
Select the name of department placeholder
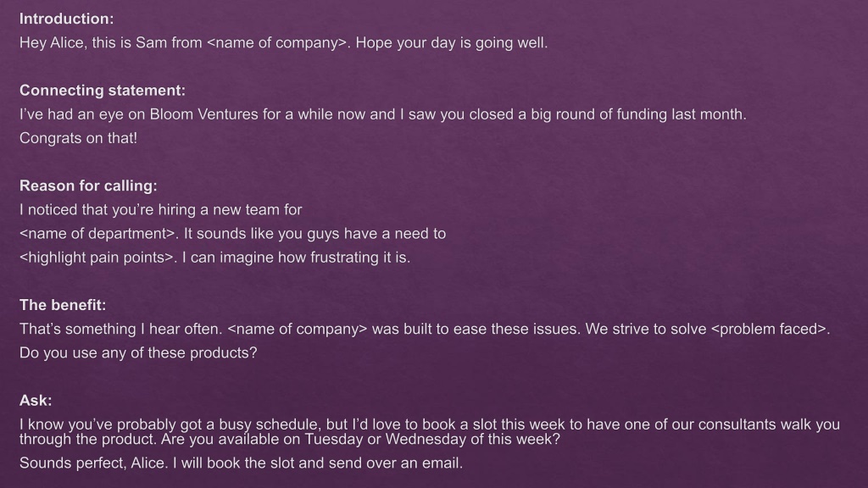coord(98,234)
